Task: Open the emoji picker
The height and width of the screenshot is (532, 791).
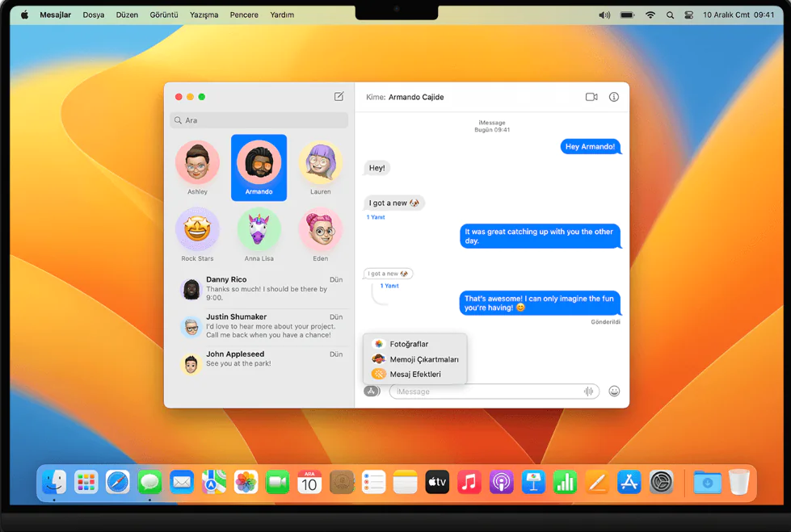Action: point(614,391)
